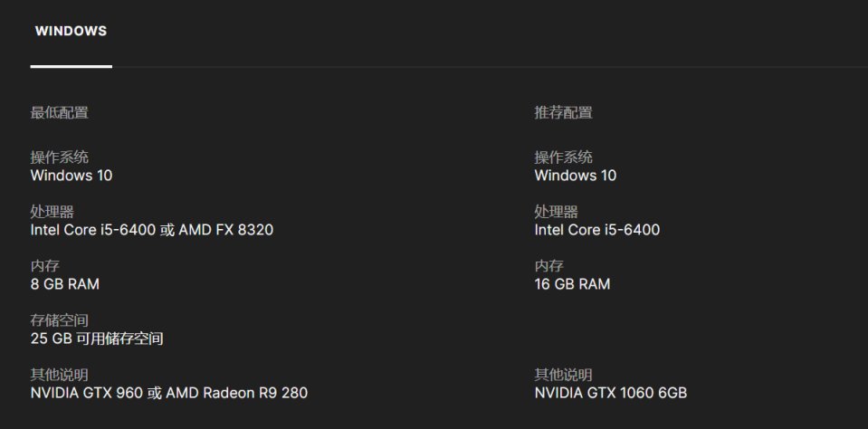The height and width of the screenshot is (429, 868).
Task: Click 其他说明 label above GTX 960
Action: click(59, 375)
